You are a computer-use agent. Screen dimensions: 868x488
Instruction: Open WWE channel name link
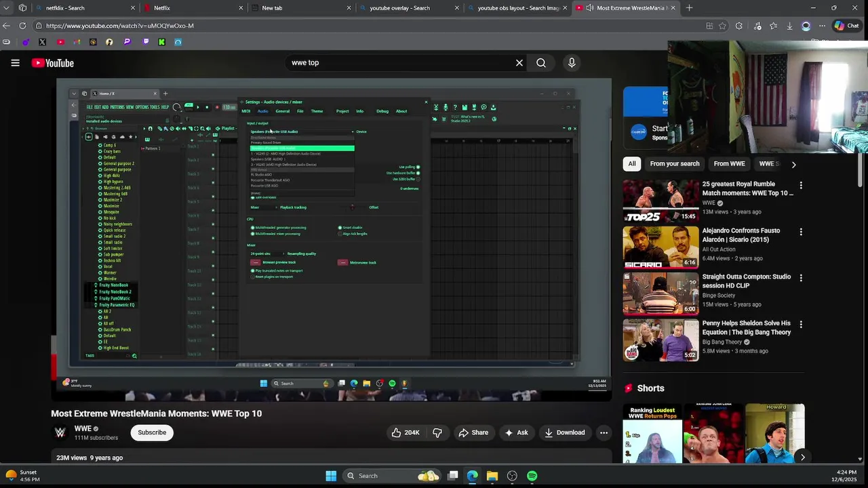(83, 428)
